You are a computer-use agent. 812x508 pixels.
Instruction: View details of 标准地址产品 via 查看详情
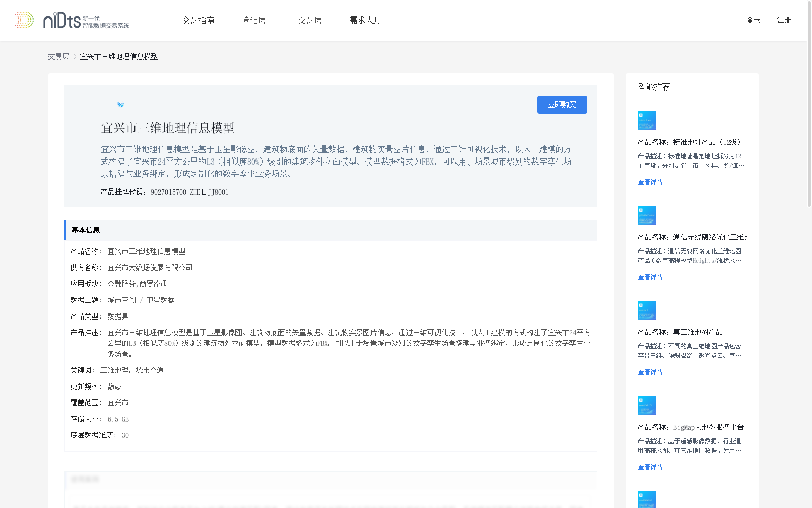[650, 182]
